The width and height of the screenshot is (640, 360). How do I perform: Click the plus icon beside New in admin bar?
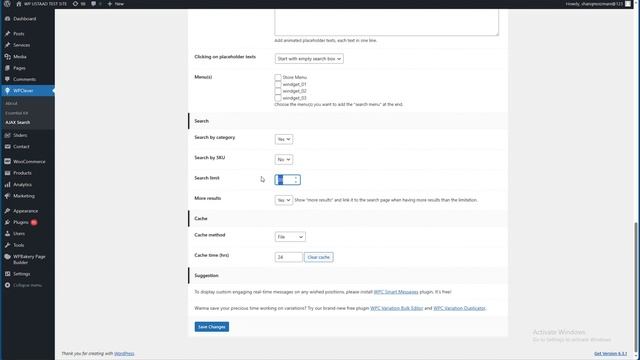[109, 4]
